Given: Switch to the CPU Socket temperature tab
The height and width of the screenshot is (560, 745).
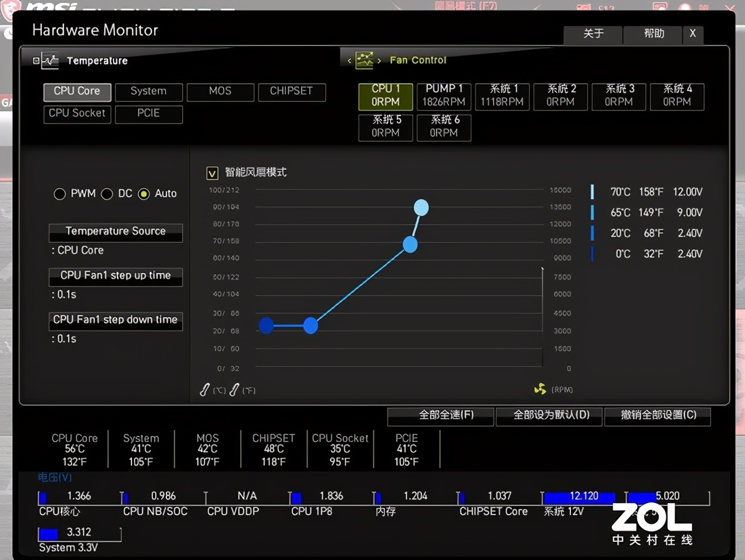Looking at the screenshot, I should click(x=77, y=114).
